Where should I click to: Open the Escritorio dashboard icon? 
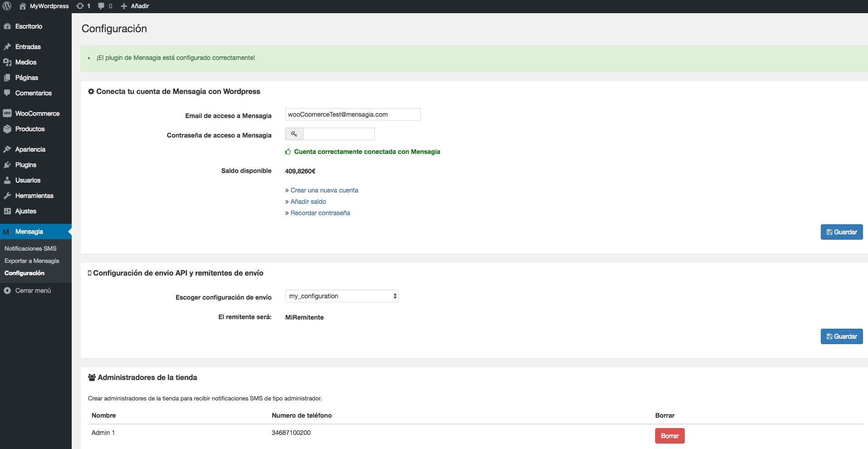point(7,26)
